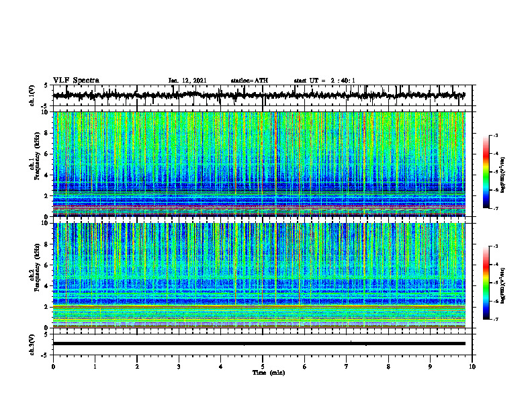Select the ch.1 "Frequency (kHz)" axis label
Screen dimensions: 532x411
point(38,156)
